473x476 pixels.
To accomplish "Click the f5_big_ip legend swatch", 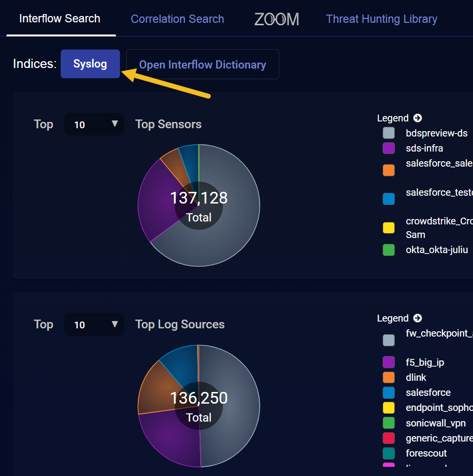I will (389, 362).
